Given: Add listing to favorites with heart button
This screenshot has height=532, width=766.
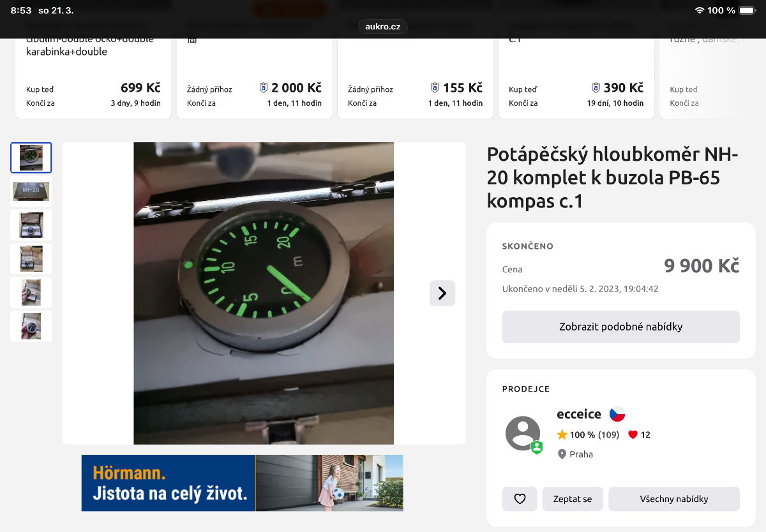Looking at the screenshot, I should pyautogui.click(x=520, y=499).
